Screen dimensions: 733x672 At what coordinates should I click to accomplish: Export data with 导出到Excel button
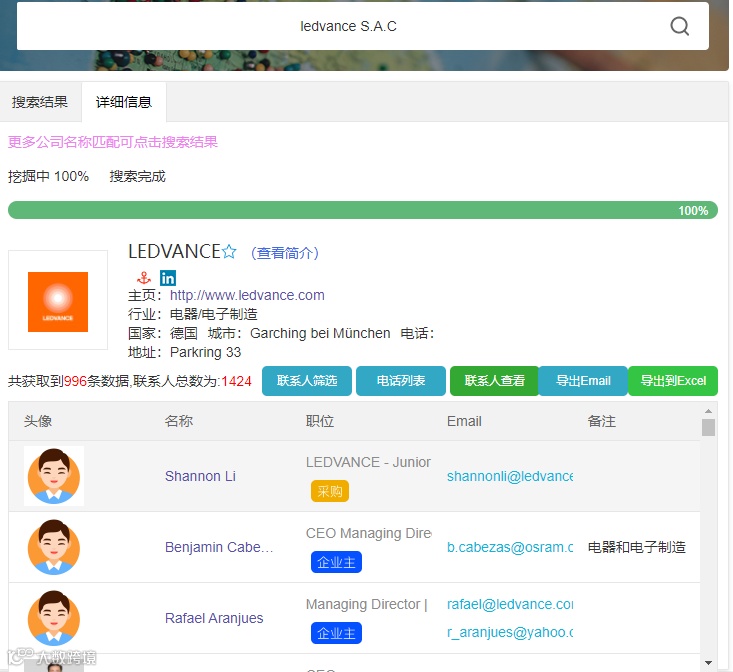click(x=673, y=381)
